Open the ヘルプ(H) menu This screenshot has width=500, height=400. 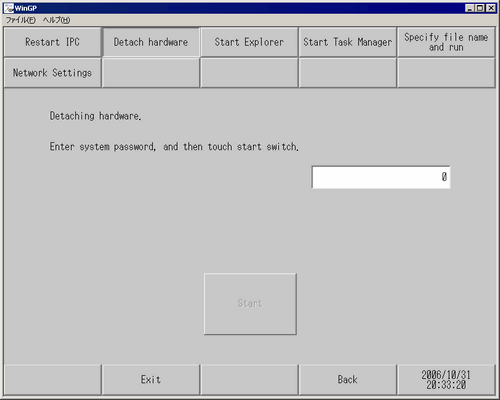pos(56,20)
